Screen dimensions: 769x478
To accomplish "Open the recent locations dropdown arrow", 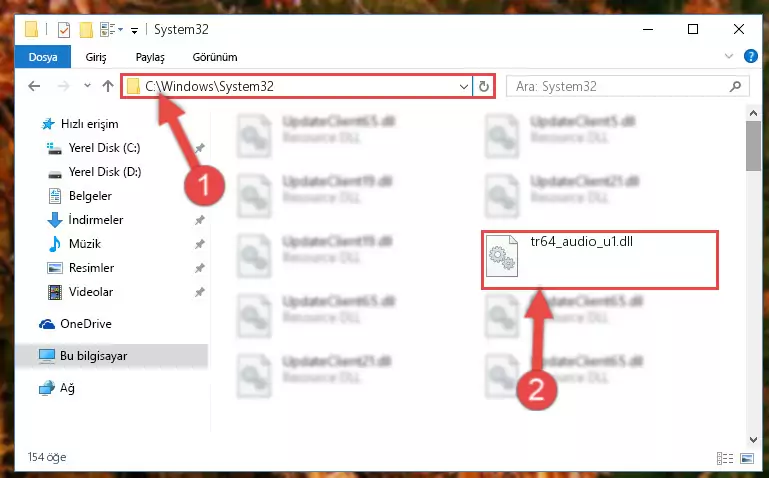I will click(x=87, y=86).
